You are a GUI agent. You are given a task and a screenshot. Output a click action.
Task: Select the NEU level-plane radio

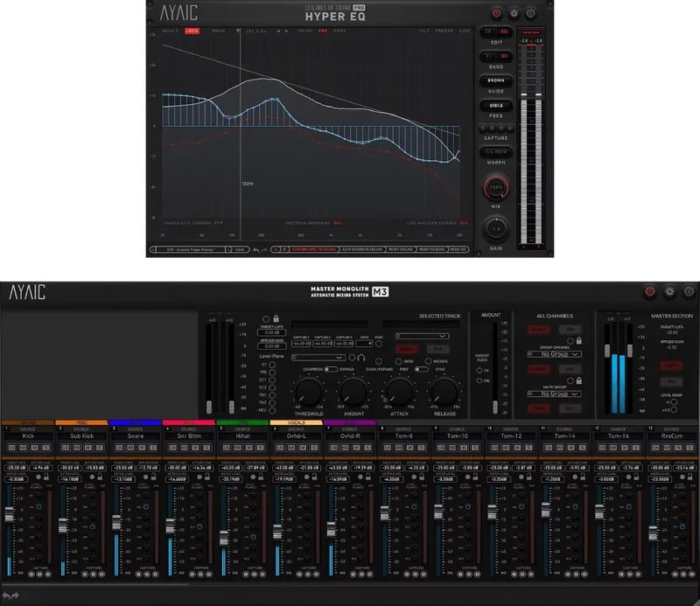coord(272,410)
